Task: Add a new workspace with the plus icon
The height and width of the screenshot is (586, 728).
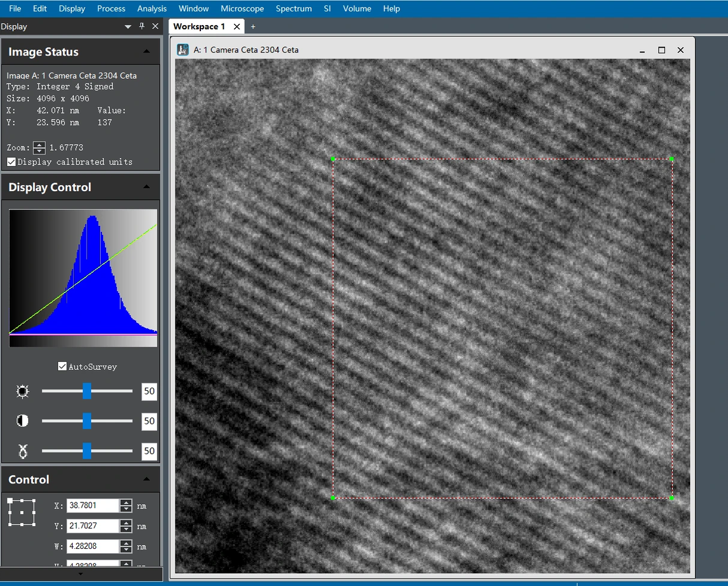Action: 253,26
